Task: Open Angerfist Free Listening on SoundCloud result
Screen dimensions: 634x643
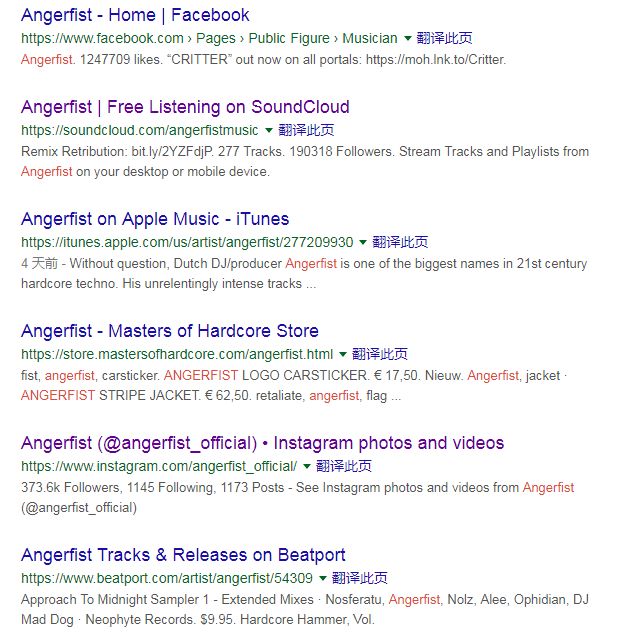Action: (185, 107)
